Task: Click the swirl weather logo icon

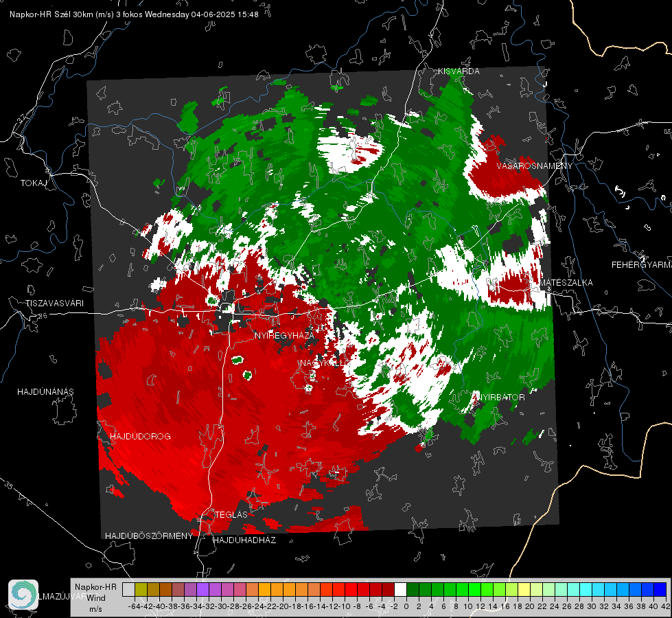Action: [23, 595]
